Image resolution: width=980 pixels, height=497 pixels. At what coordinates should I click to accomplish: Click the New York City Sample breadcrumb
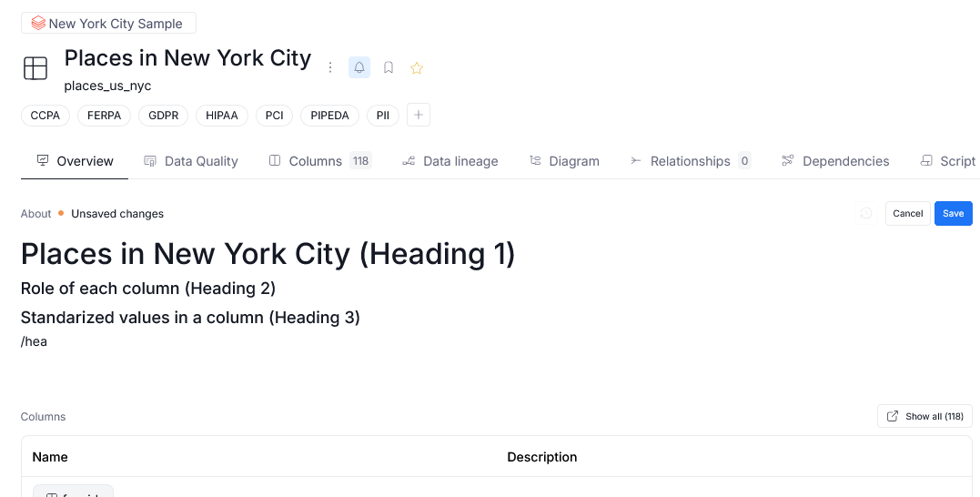pyautogui.click(x=108, y=23)
